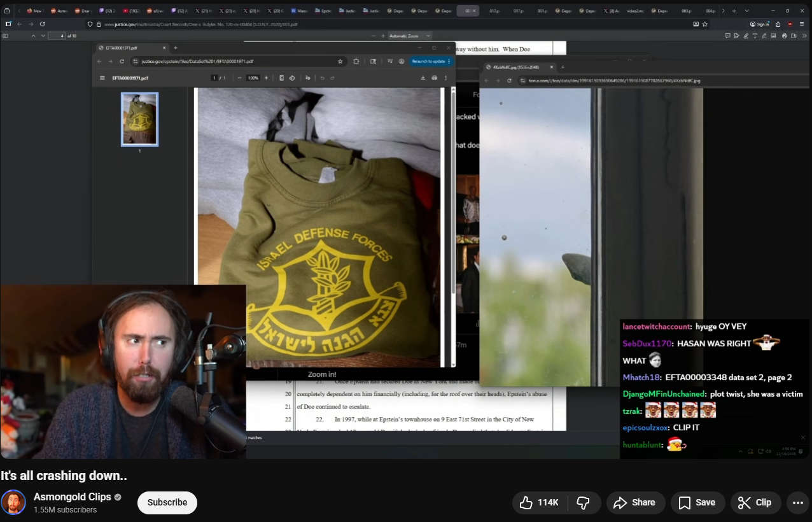
Task: Click the Chrome PDF vertical scrollbar
Action: point(454,191)
